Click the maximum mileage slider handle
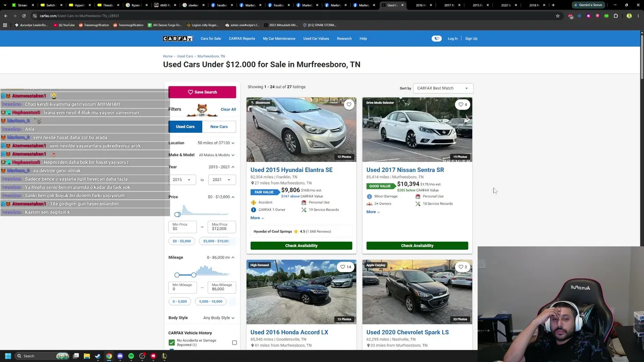The height and width of the screenshot is (362, 644). (x=193, y=275)
